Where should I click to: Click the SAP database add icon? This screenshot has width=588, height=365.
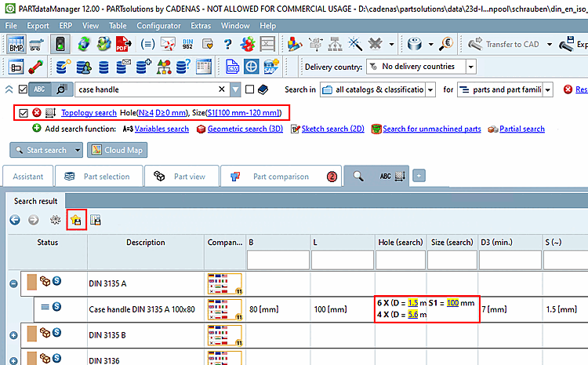tap(271, 67)
